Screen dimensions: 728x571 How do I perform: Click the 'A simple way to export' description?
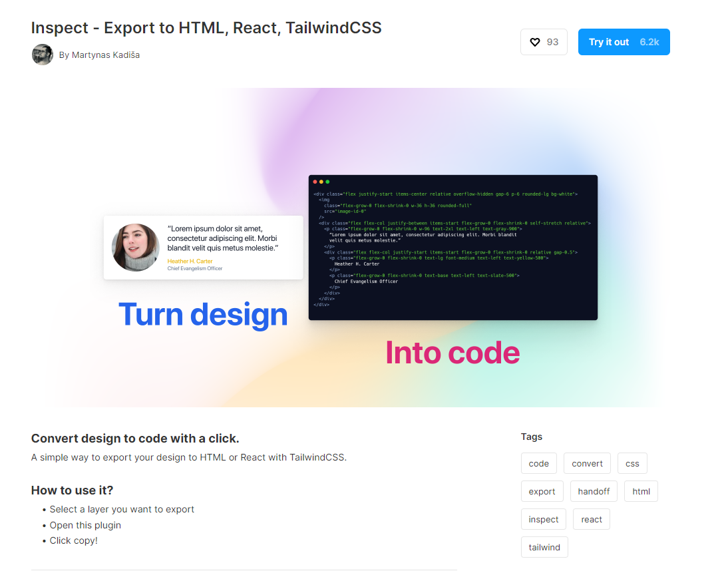click(189, 457)
